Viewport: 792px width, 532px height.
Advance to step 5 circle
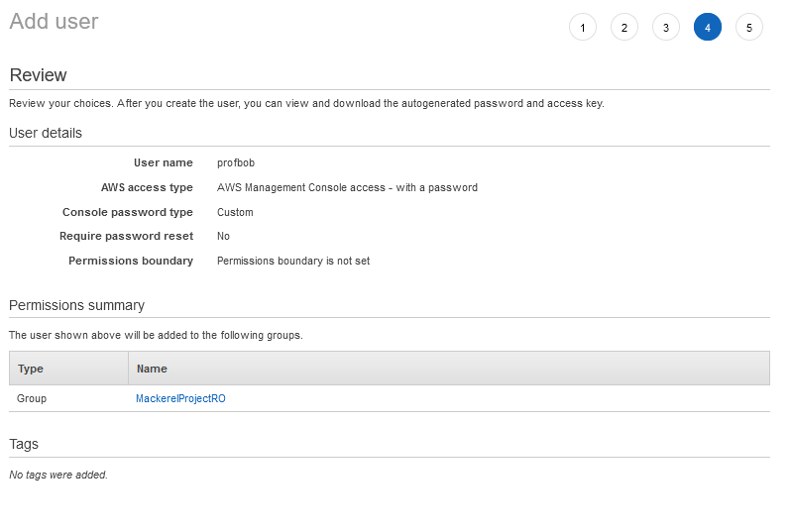748,28
